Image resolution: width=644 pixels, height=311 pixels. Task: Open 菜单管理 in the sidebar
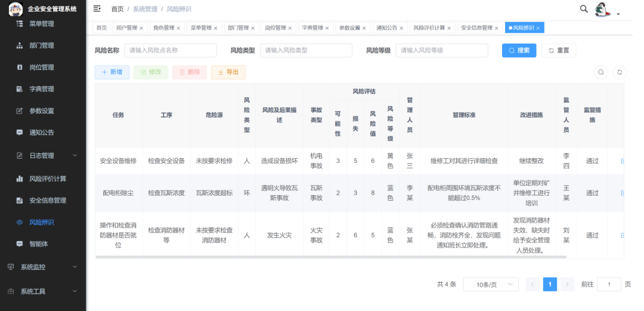43,24
